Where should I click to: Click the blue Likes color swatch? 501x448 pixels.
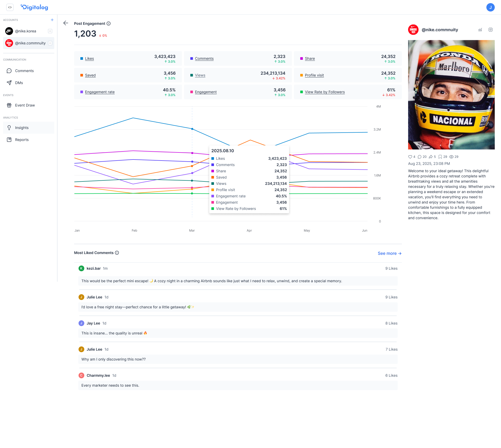coord(81,58)
